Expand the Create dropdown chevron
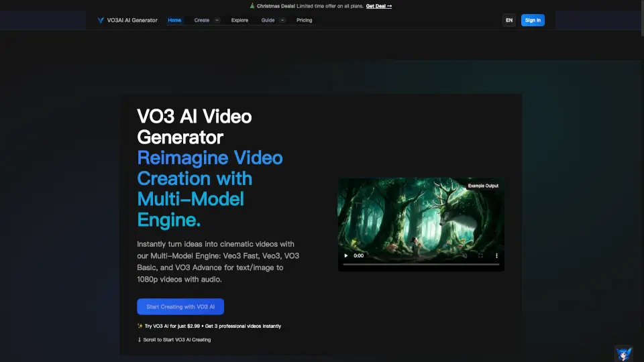 click(x=217, y=20)
